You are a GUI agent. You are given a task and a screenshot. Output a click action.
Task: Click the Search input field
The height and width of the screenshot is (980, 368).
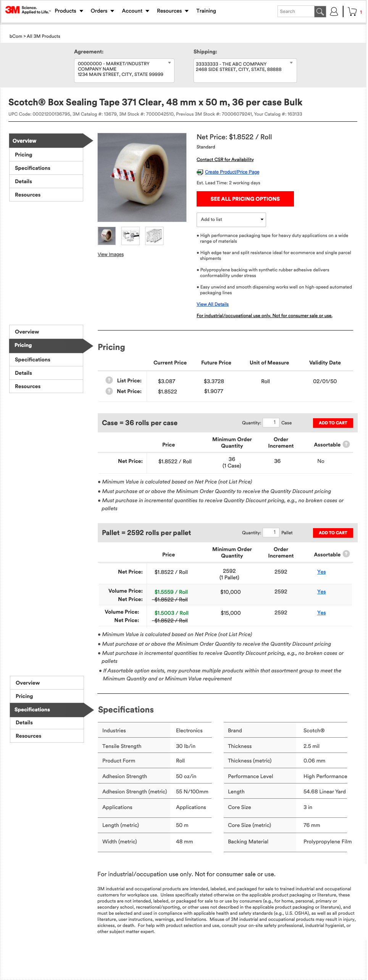tap(296, 11)
